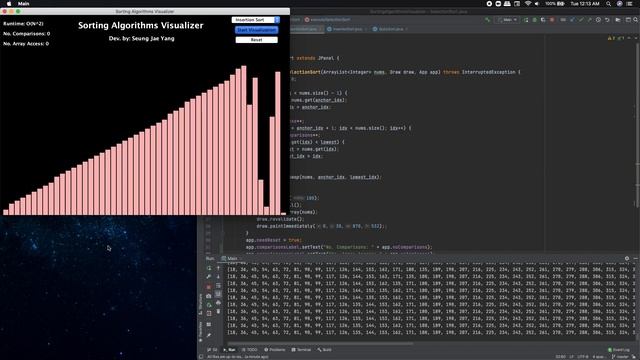640x360 pixels.
Task: Click the Reset button in visualizer
Action: pyautogui.click(x=256, y=40)
